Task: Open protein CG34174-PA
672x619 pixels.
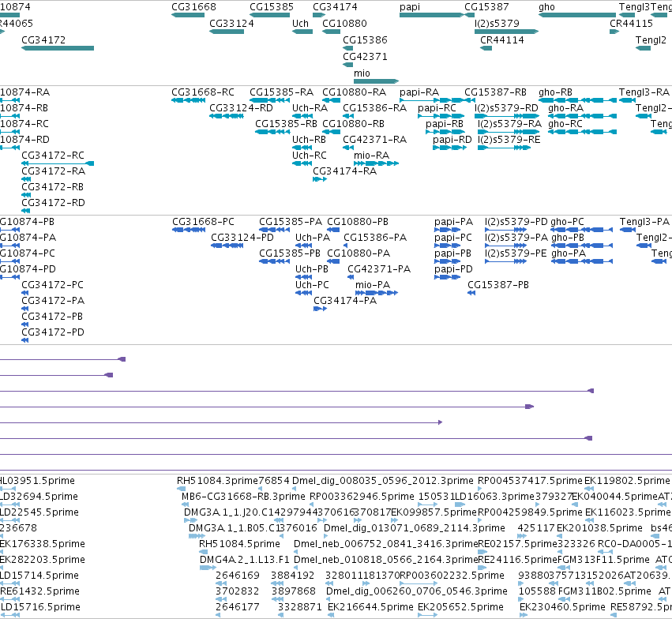Action: pos(345,302)
